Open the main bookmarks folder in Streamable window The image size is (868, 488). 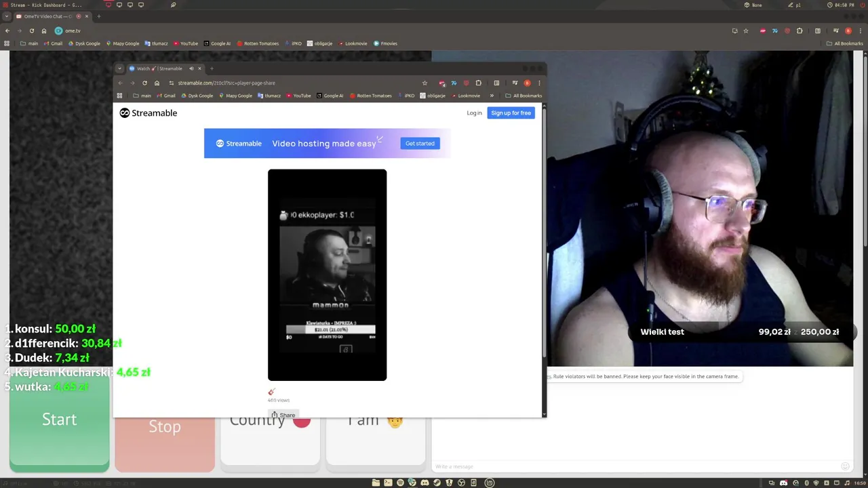point(142,96)
